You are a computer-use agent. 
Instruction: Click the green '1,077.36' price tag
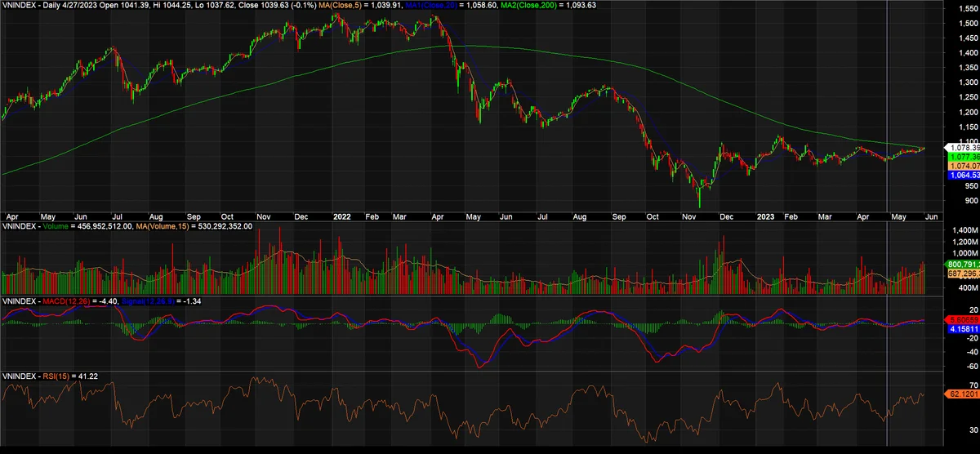[962, 156]
